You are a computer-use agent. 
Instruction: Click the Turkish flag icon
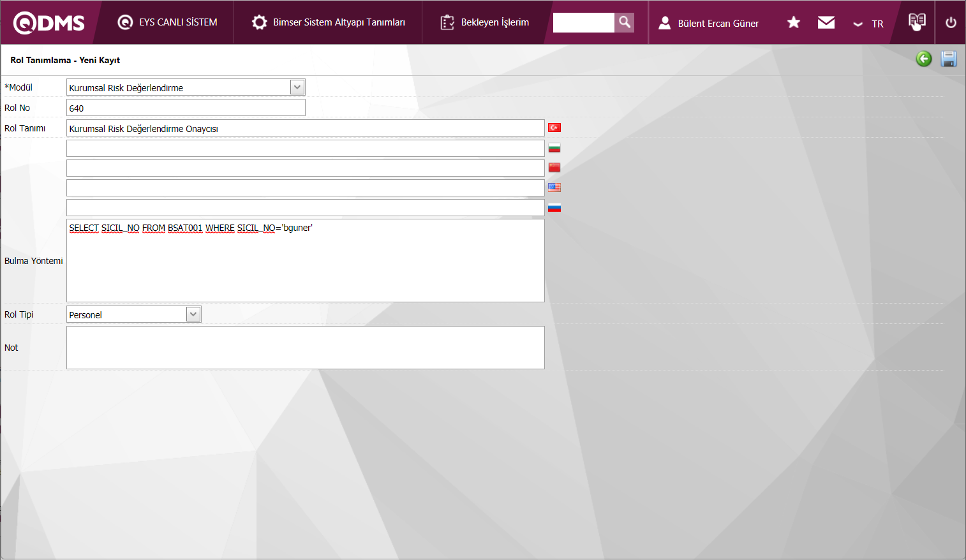pyautogui.click(x=554, y=128)
